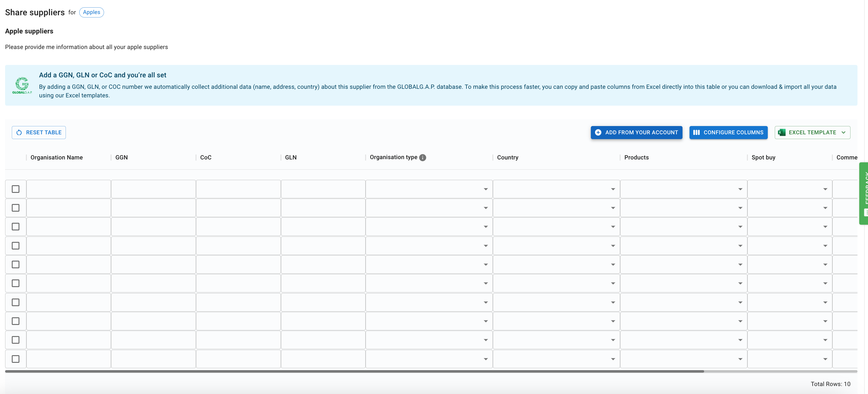Click the Organisation Name field in first row
Image resolution: width=868 pixels, height=394 pixels.
[69, 189]
